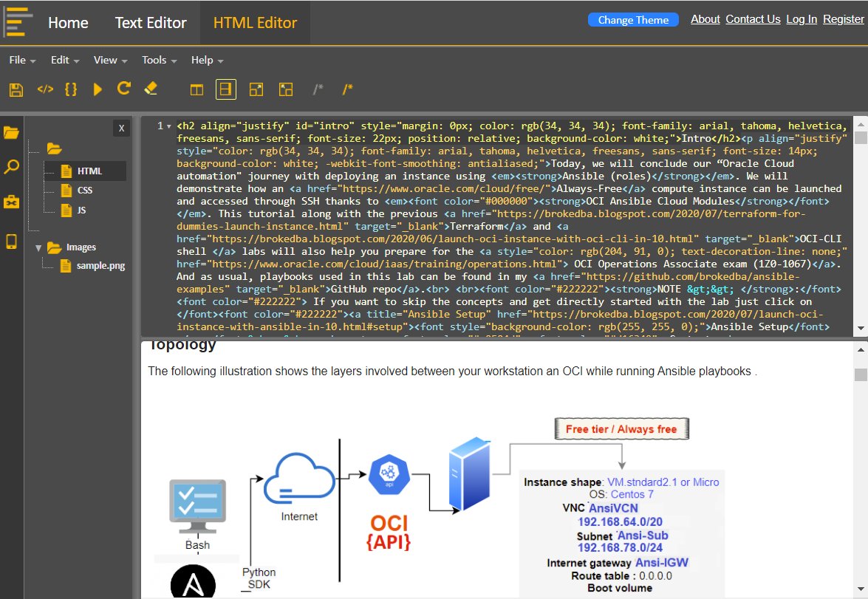Image resolution: width=868 pixels, height=599 pixels.
Task: Collapse the Images folder tree arrow
Action: tap(38, 248)
